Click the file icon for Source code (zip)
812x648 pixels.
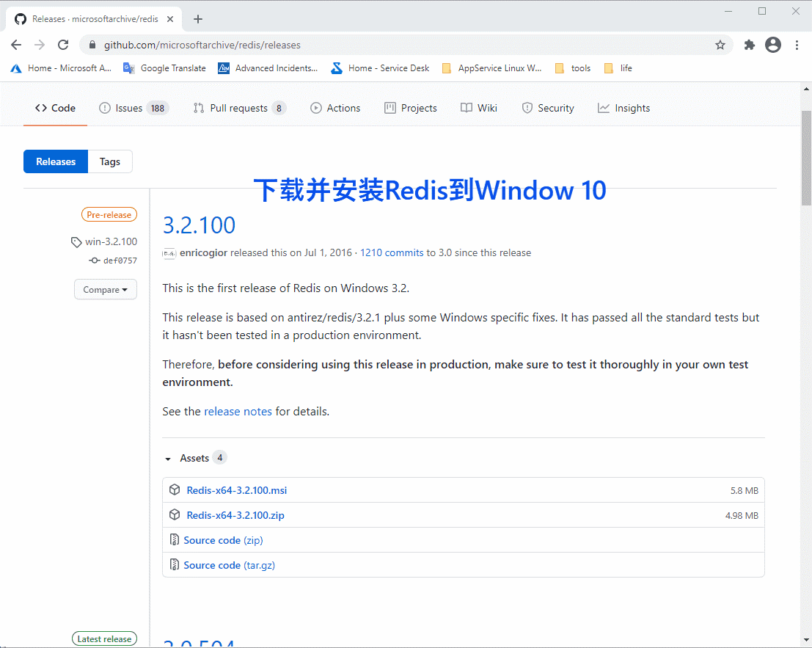click(x=175, y=539)
